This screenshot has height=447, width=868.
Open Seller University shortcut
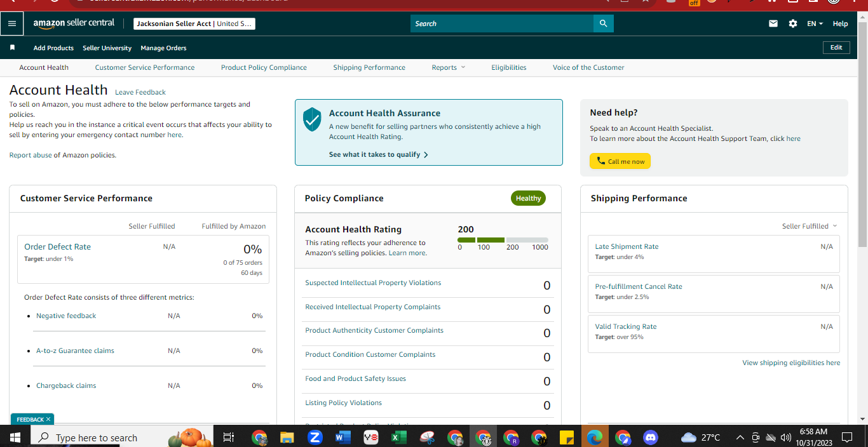[107, 48]
